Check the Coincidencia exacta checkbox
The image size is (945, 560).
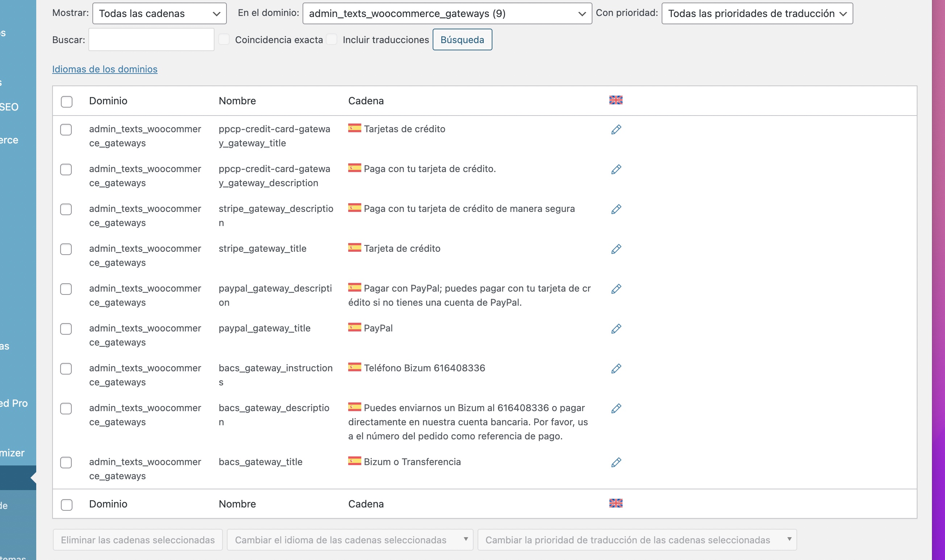(x=224, y=39)
